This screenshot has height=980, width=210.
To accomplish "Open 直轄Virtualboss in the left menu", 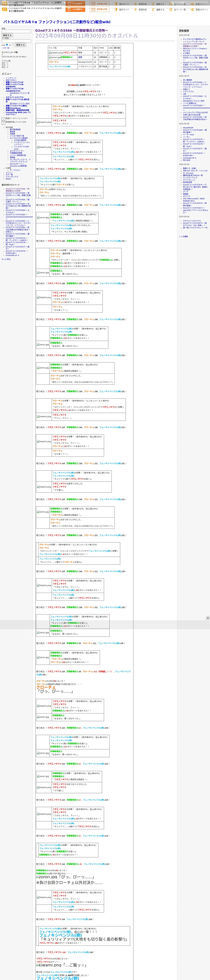I will click(x=13, y=108).
